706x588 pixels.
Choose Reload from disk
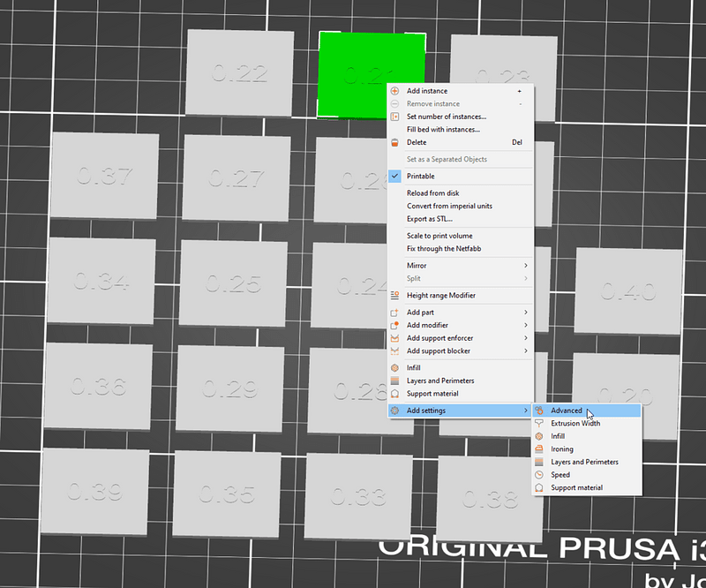(432, 193)
